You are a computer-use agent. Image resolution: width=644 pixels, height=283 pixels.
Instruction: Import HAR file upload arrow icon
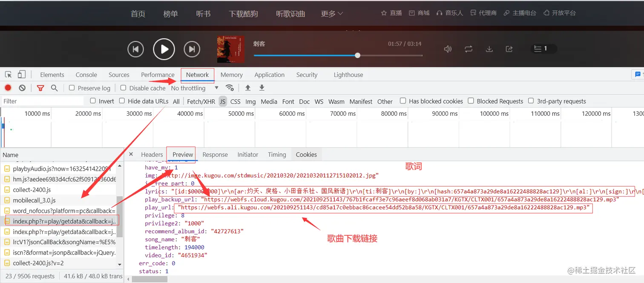[247, 88]
